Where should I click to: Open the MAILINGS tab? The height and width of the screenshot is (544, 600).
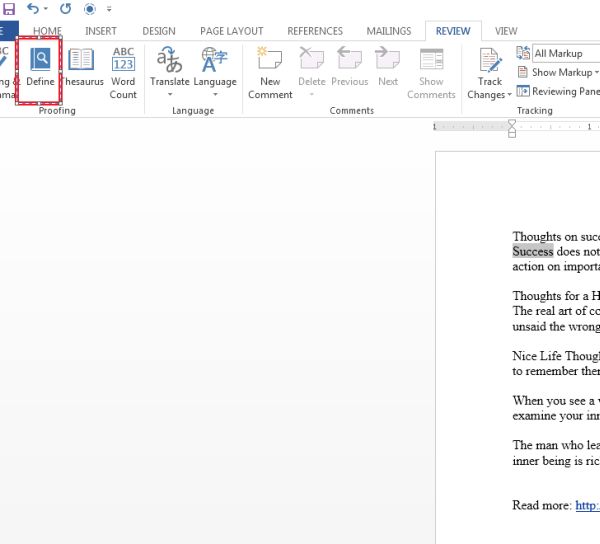pos(388,31)
